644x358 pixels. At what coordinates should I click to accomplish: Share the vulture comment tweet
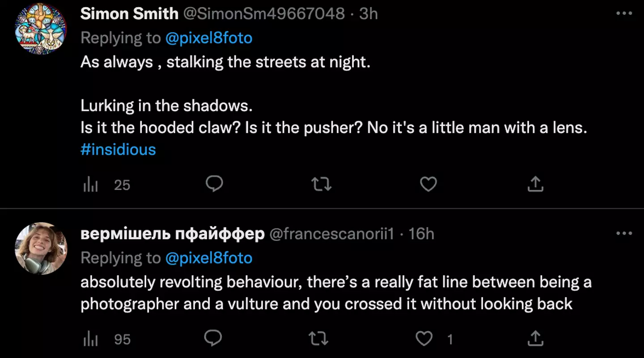click(x=535, y=338)
